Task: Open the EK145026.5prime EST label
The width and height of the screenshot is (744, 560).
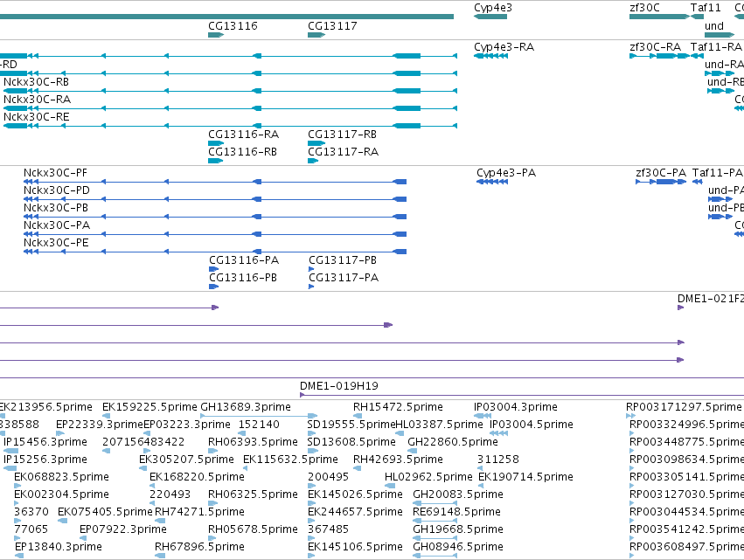Action: tap(355, 494)
